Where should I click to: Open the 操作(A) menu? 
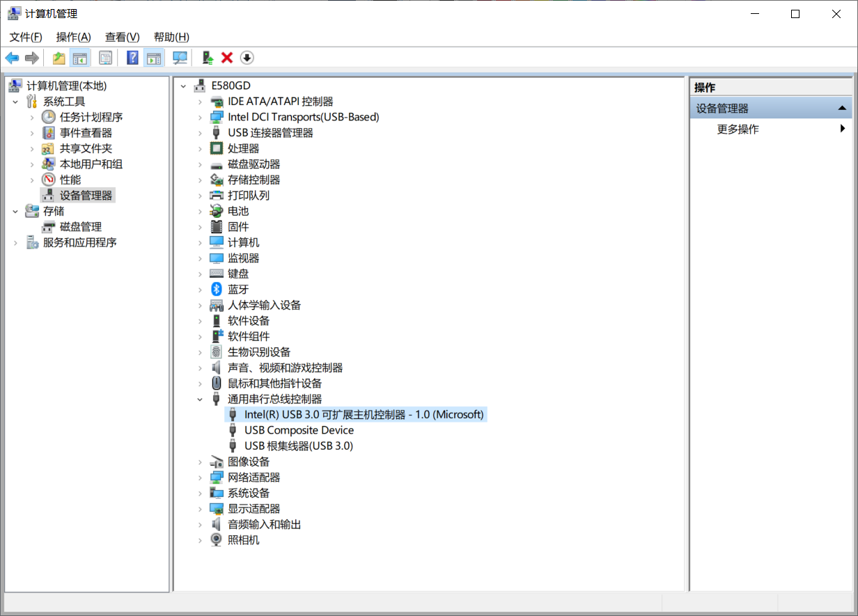tap(74, 37)
